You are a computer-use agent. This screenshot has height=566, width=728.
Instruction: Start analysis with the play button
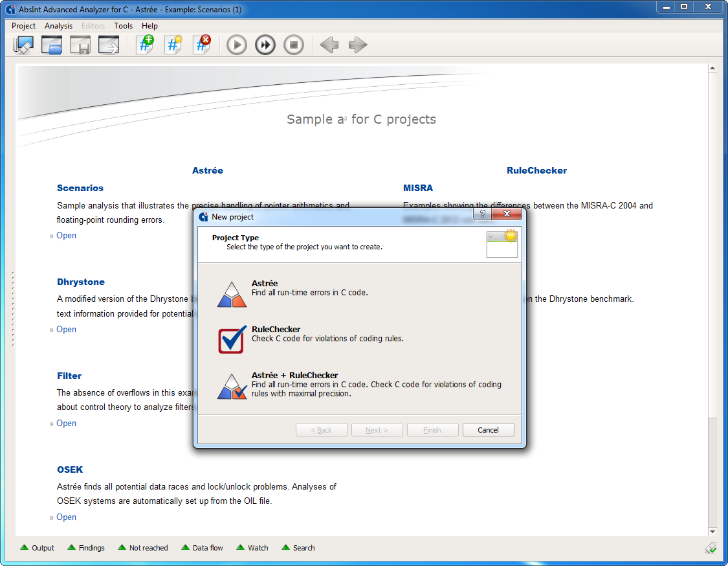[x=237, y=45]
